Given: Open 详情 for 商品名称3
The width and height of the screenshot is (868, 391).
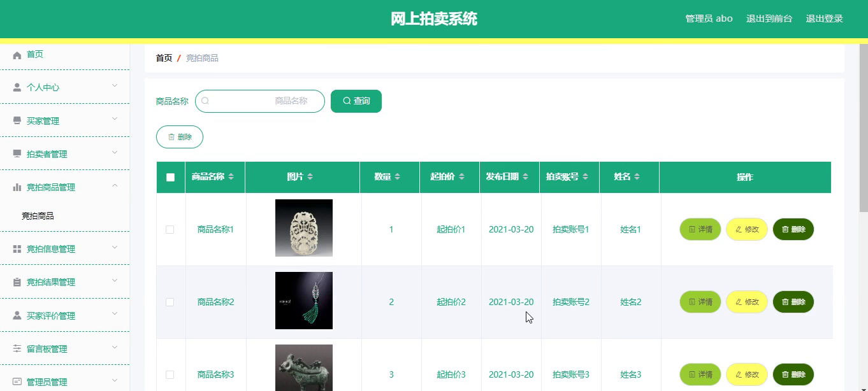Looking at the screenshot, I should [700, 374].
